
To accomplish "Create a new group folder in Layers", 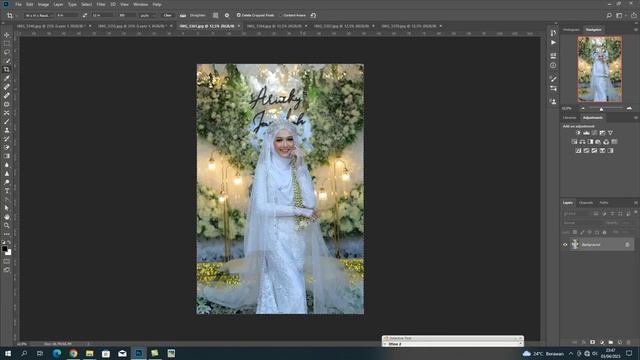I will (611, 342).
